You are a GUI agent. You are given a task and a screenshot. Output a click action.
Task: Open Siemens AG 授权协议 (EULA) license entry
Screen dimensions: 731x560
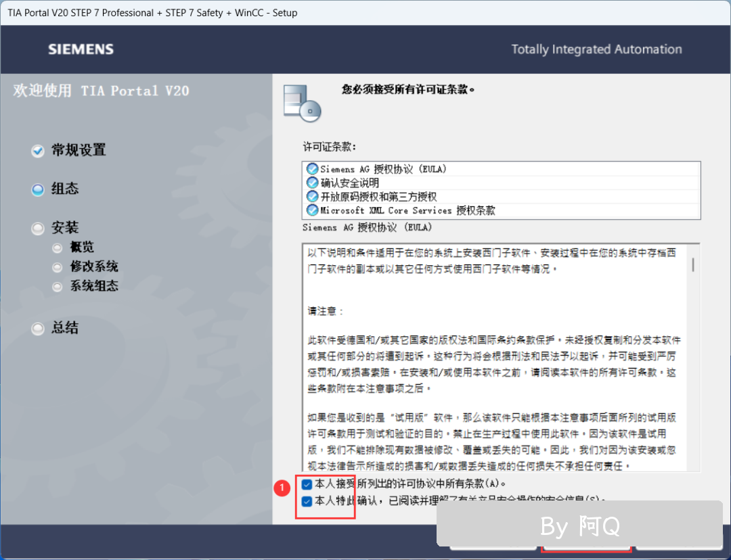[501, 168]
